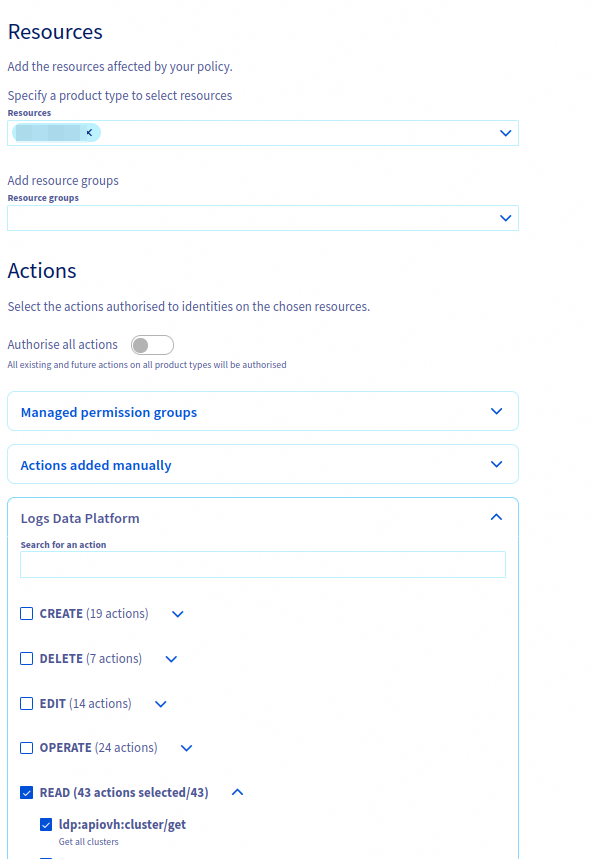Open the Resource groups dropdown
The height and width of the screenshot is (859, 595).
click(x=262, y=217)
